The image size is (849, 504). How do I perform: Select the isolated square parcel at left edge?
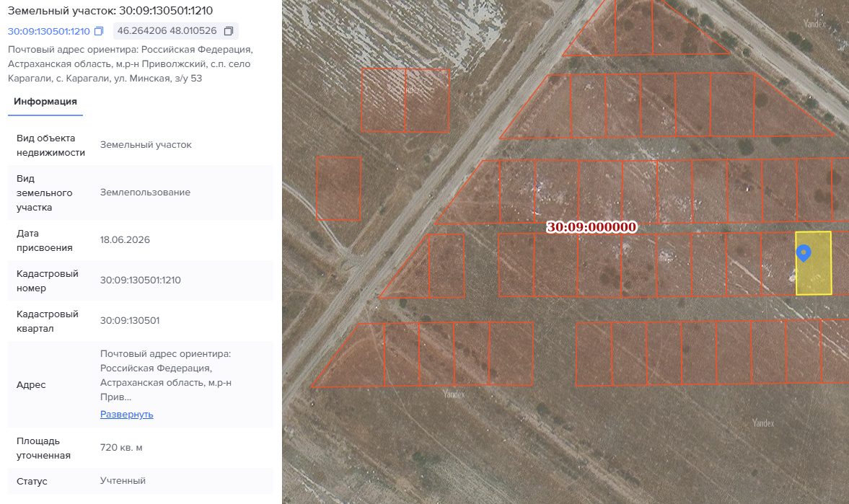[338, 188]
